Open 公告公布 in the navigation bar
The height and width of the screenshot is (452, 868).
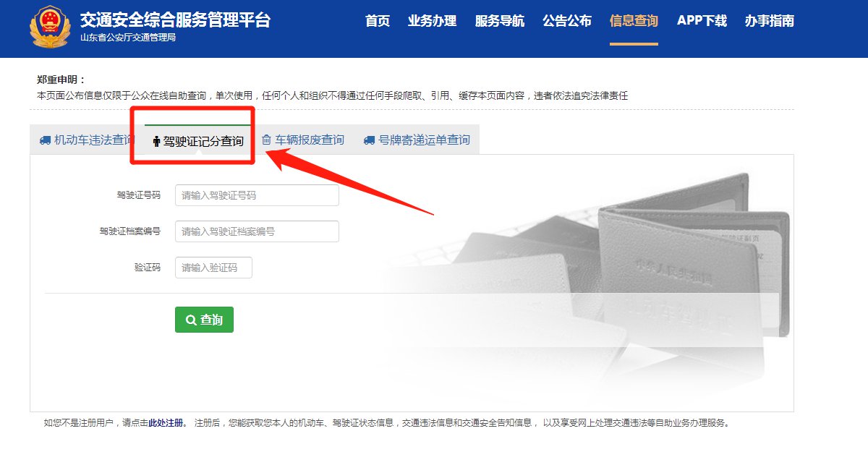point(567,21)
